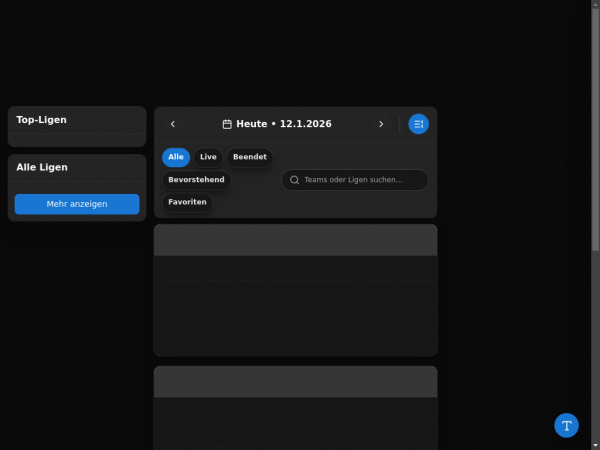Toggle the Favoriten filter chip

(x=188, y=202)
